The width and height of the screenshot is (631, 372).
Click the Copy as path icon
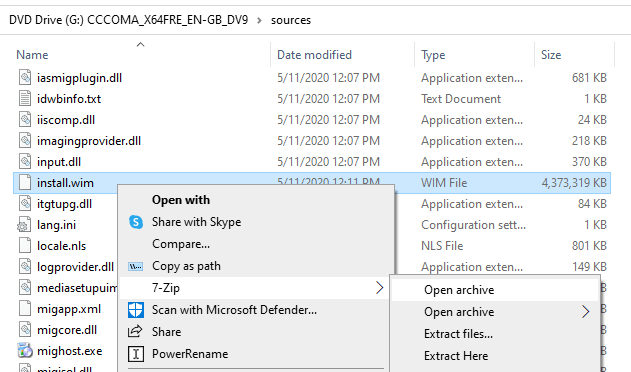point(136,266)
